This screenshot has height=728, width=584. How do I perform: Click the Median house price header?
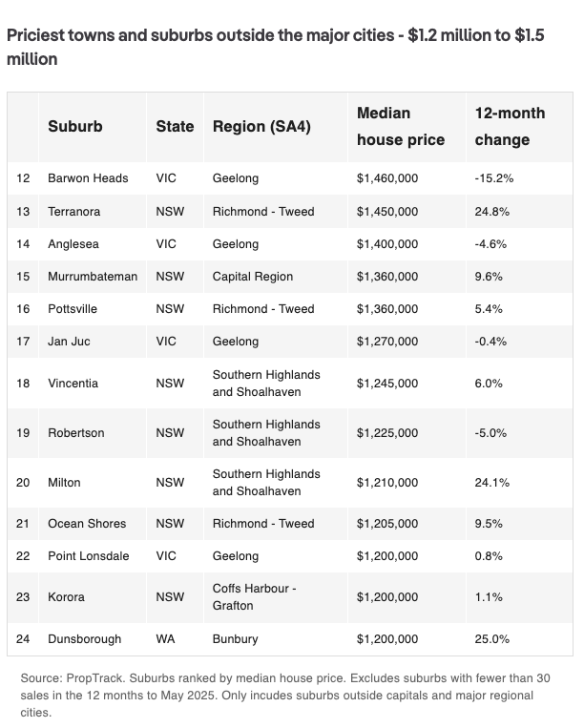(x=401, y=126)
